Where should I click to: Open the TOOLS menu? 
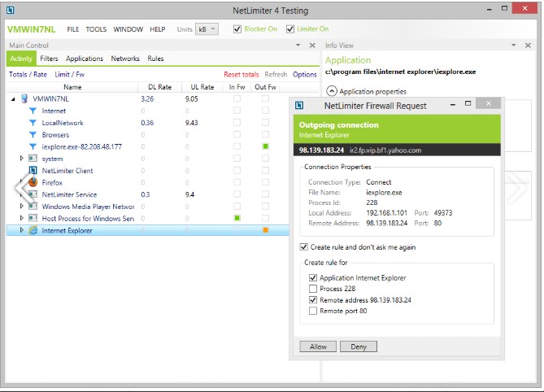(96, 29)
